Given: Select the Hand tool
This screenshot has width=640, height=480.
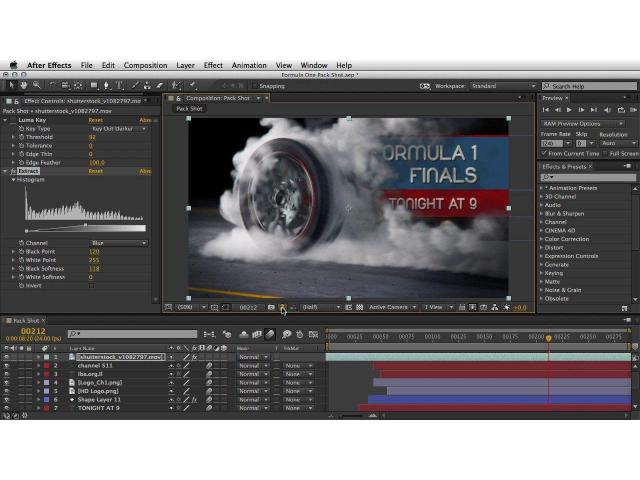Looking at the screenshot, I should click(24, 85).
